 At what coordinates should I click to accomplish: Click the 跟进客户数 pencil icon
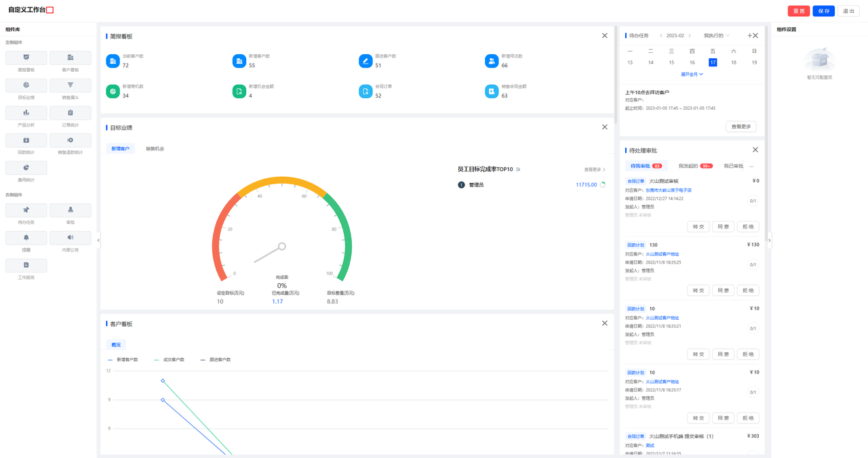pyautogui.click(x=366, y=61)
